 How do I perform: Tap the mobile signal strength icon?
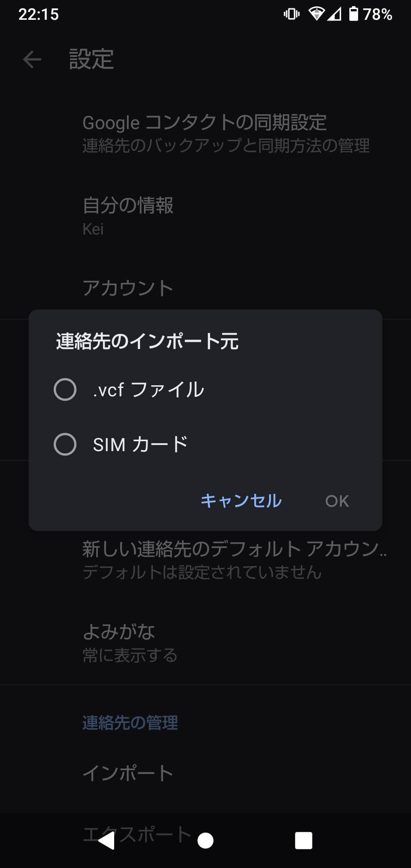[334, 14]
